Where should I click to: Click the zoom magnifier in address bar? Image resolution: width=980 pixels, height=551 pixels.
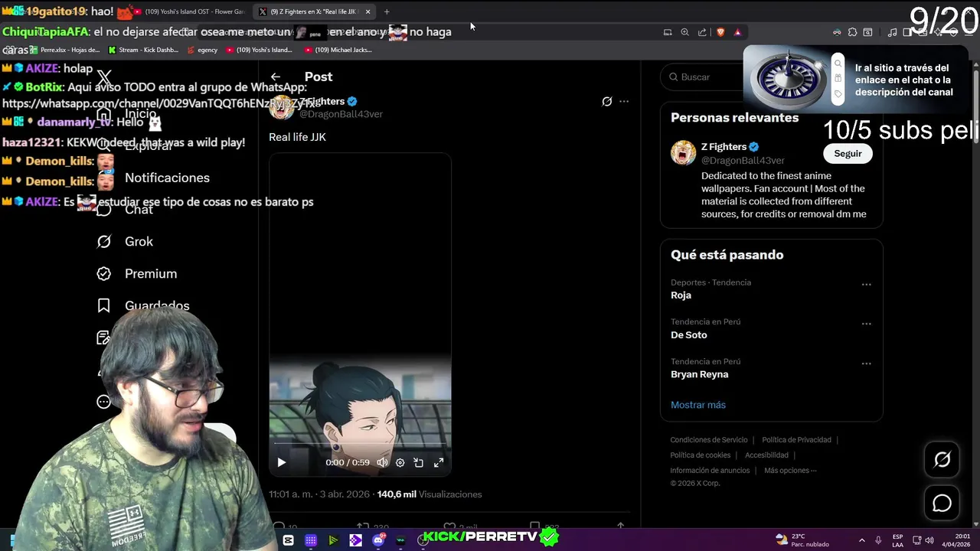(x=685, y=32)
